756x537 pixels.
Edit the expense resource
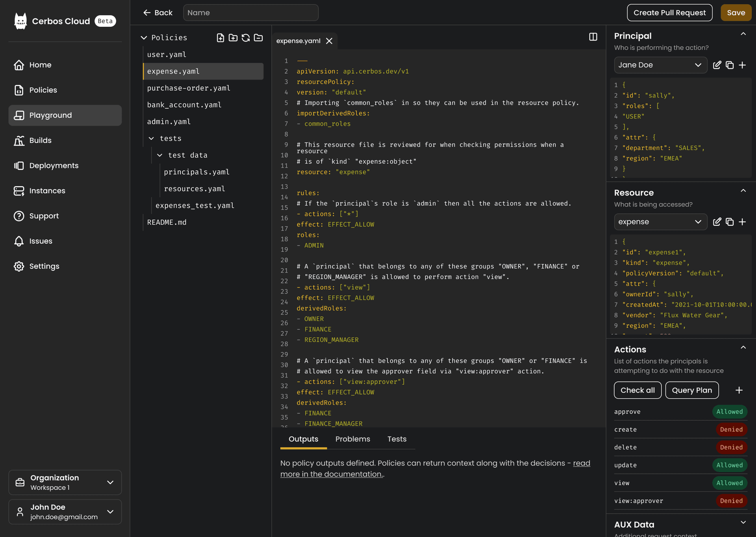pyautogui.click(x=717, y=222)
